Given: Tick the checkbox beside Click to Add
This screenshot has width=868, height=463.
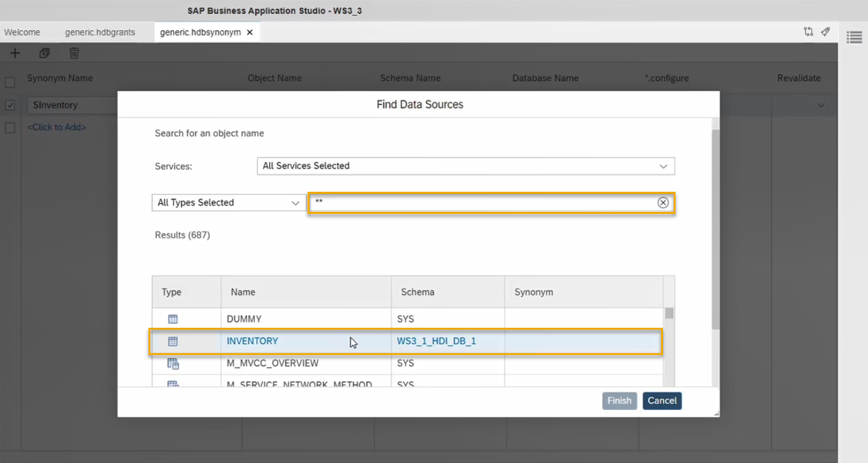Looking at the screenshot, I should (10, 128).
